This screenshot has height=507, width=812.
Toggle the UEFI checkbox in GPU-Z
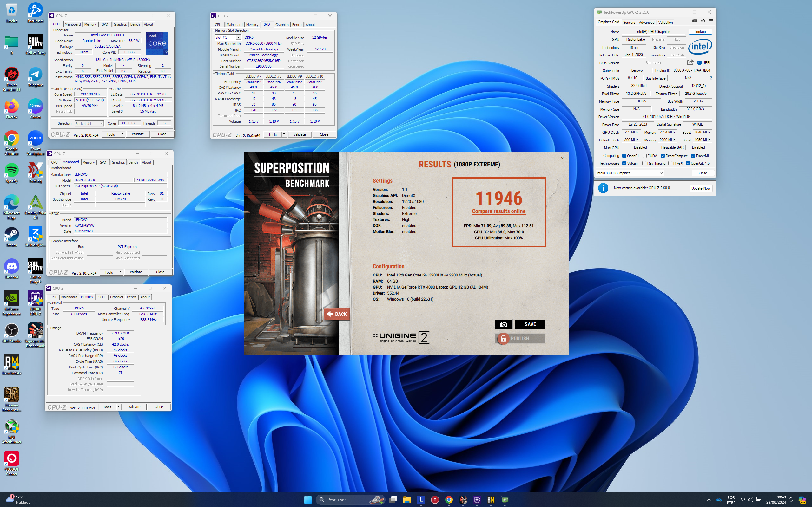(700, 63)
